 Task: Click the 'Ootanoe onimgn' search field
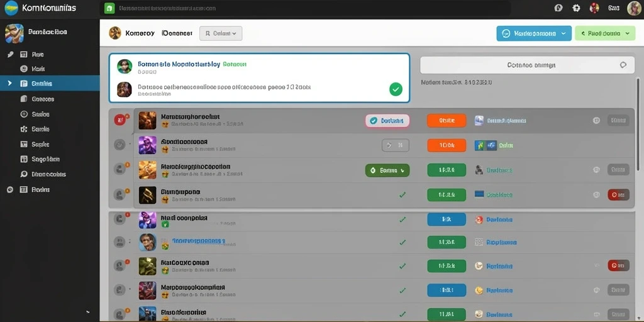[x=528, y=65]
